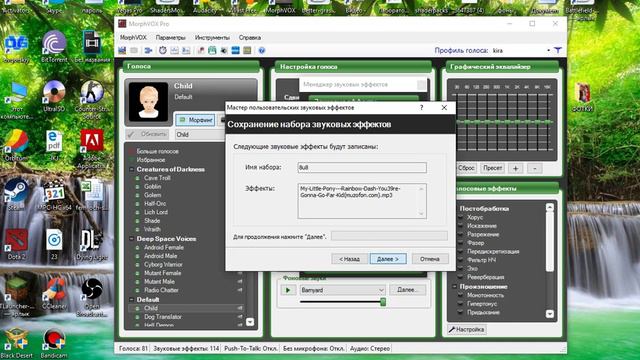Play the Barnyard background sound
Screen dimensions: 640x360
[288, 290]
